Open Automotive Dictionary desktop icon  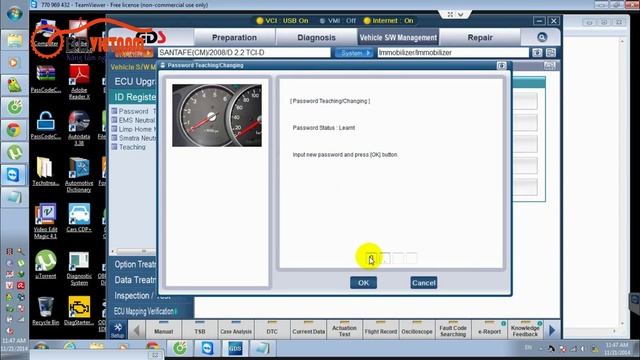click(79, 175)
